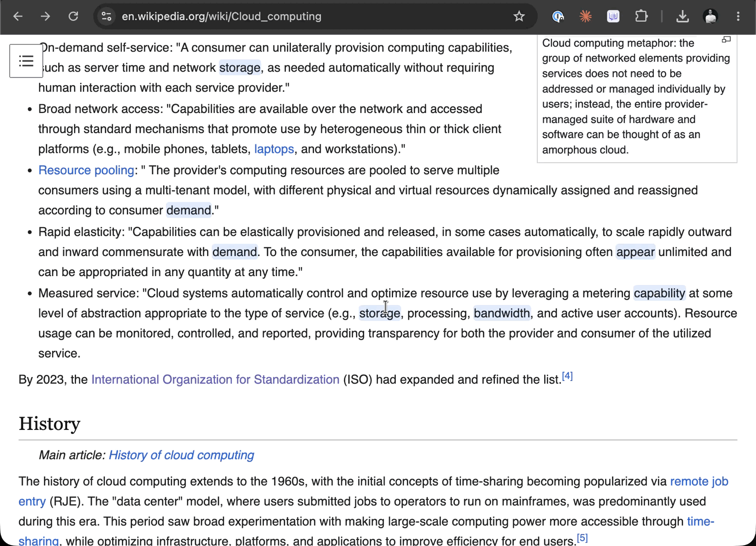The image size is (756, 546).
Task: Enlarge the cloud metaphor image
Action: (x=726, y=40)
